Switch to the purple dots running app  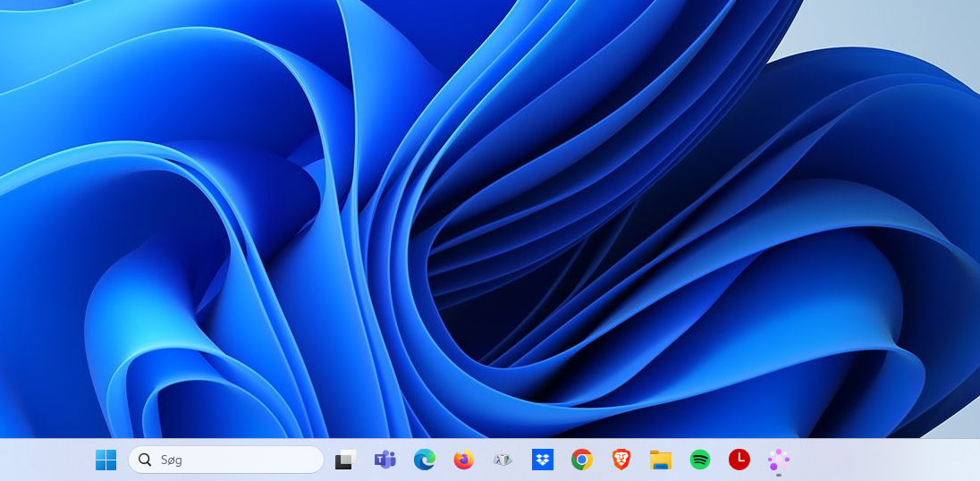pos(779,459)
